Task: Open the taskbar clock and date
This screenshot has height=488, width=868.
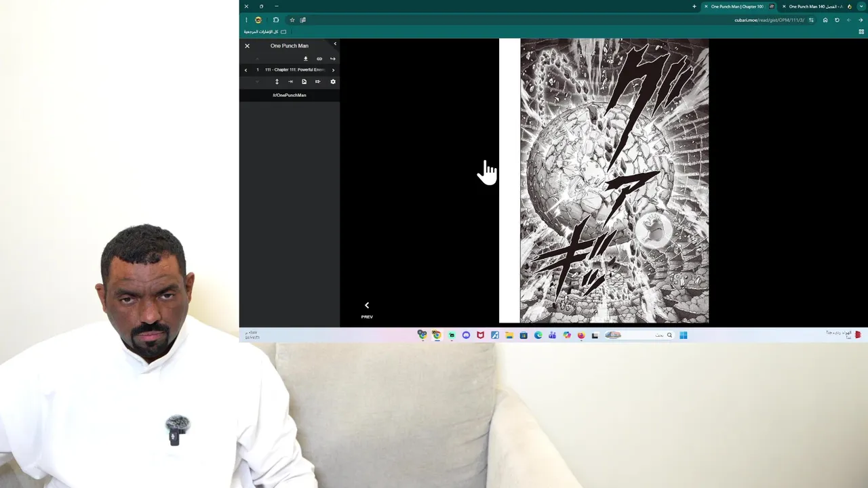Action: tap(252, 335)
